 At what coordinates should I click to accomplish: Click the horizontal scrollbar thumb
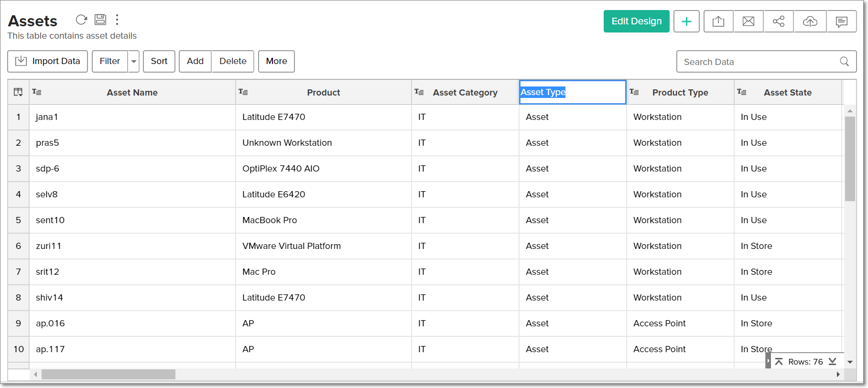point(108,375)
